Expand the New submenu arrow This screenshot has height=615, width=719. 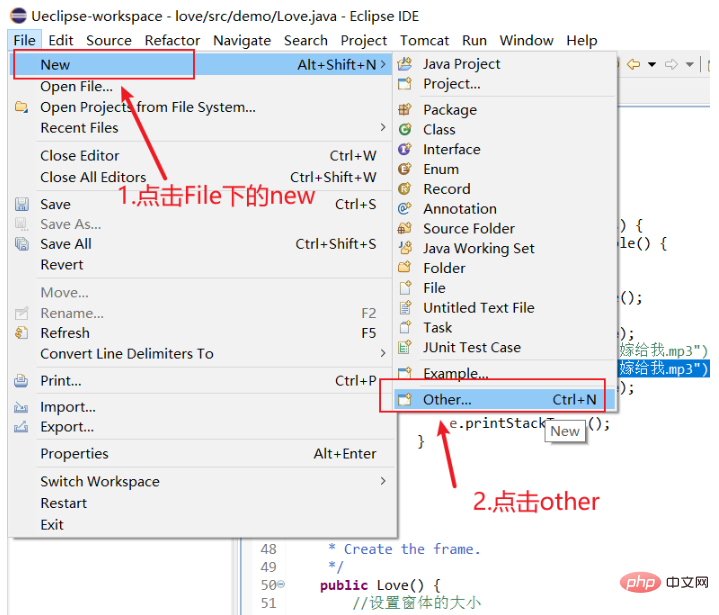pyautogui.click(x=383, y=65)
